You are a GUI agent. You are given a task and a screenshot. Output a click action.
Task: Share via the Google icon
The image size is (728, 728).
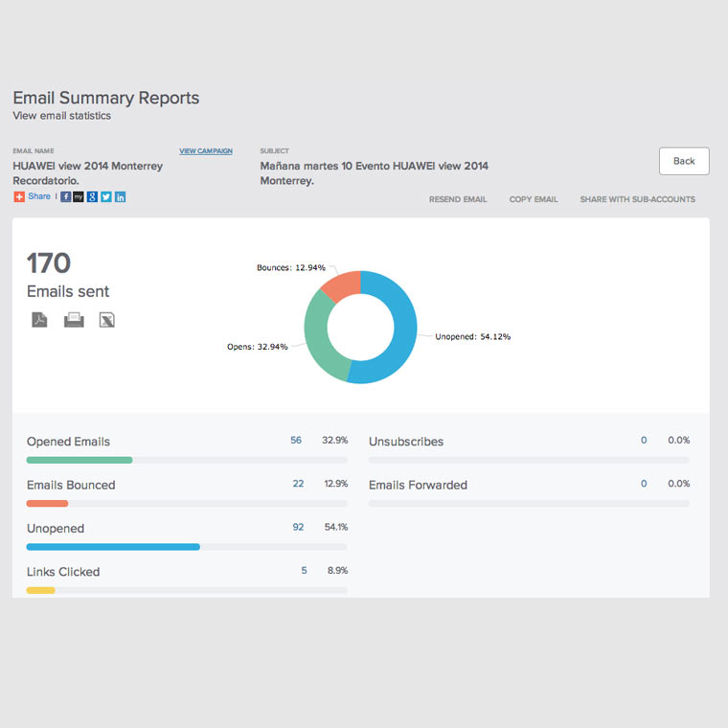coord(93,196)
